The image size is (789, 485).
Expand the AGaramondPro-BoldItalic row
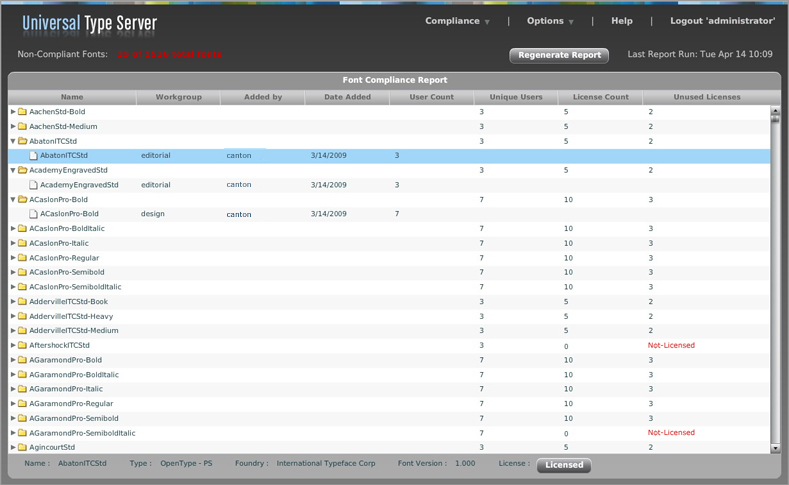tap(13, 374)
